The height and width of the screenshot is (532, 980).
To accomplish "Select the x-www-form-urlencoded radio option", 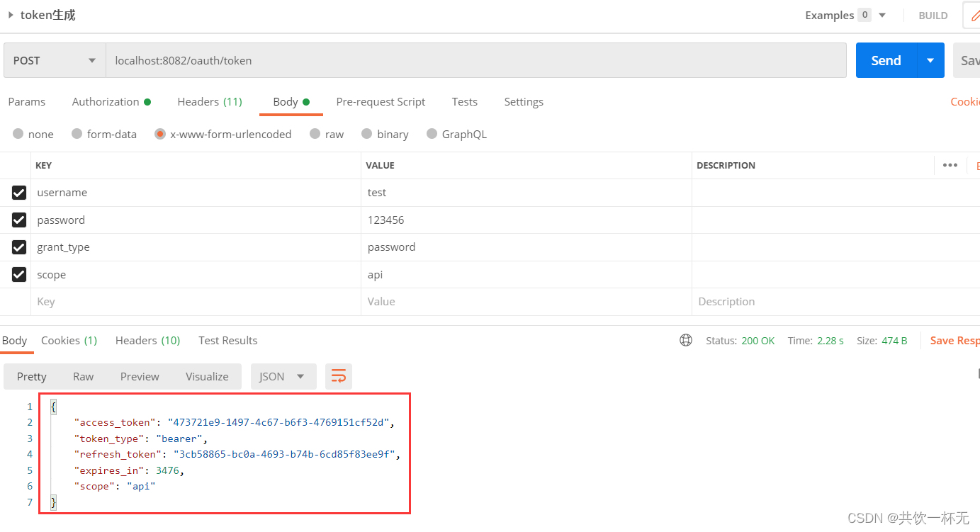I will tap(160, 134).
